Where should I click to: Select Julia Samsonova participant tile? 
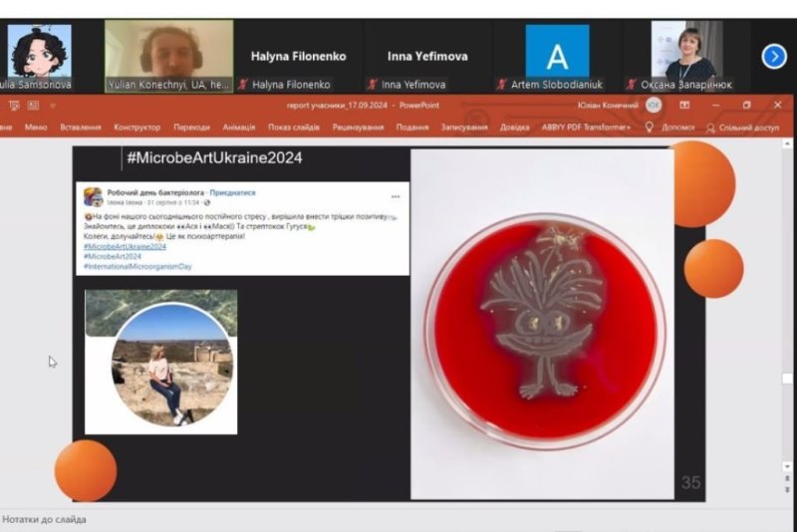39,57
